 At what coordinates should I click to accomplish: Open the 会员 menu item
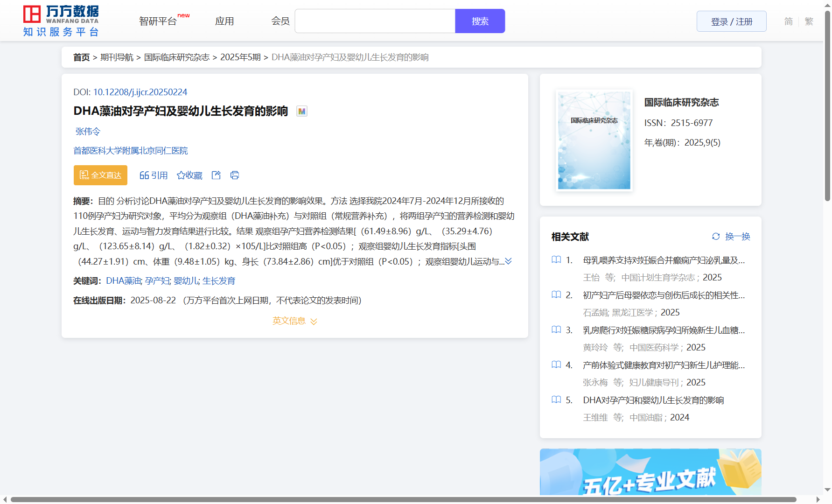(x=280, y=21)
